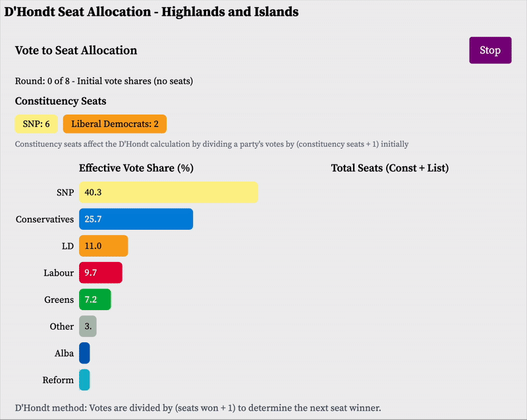Click the yellow SNP: 6 constituency badge
Viewport: 527px width, 420px height.
(x=36, y=124)
